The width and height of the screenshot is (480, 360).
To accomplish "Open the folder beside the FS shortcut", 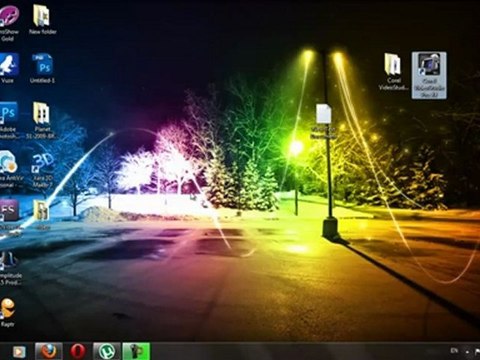I will tap(42, 215).
